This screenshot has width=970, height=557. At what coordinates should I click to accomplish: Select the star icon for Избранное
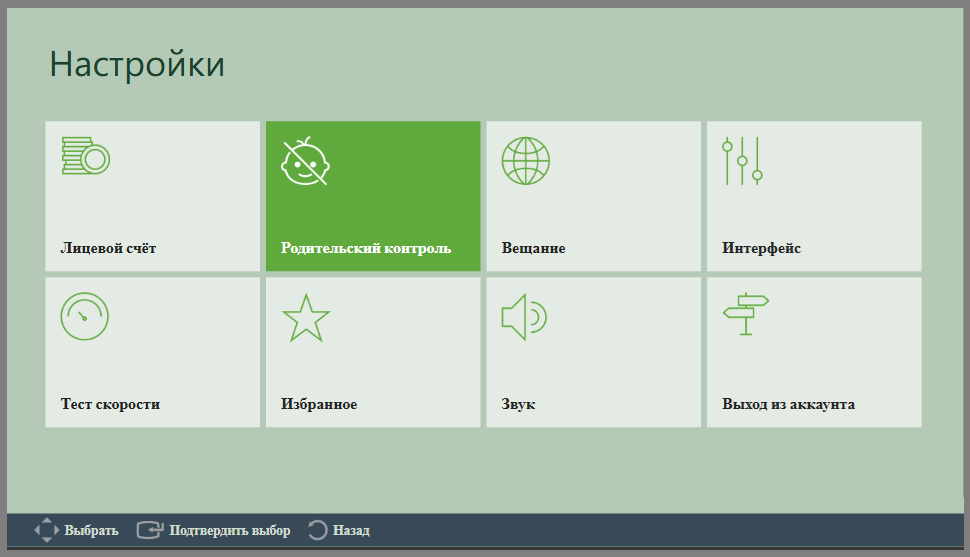pyautogui.click(x=306, y=318)
